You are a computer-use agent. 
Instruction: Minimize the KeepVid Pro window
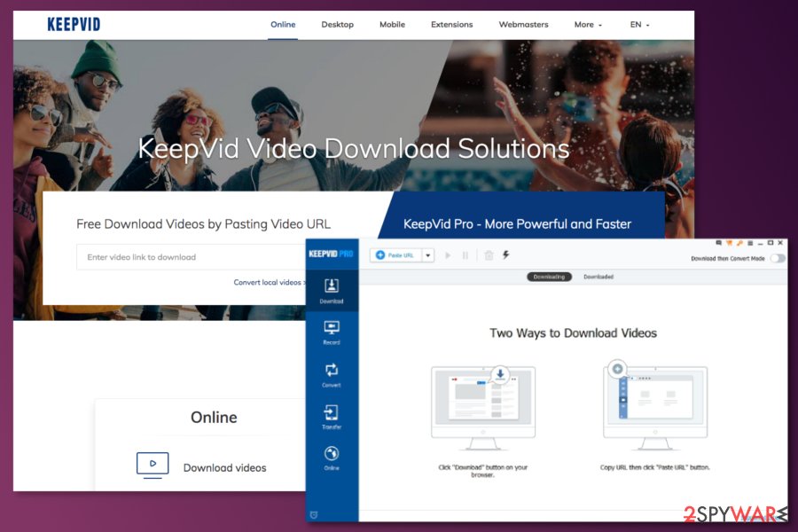pos(761,244)
